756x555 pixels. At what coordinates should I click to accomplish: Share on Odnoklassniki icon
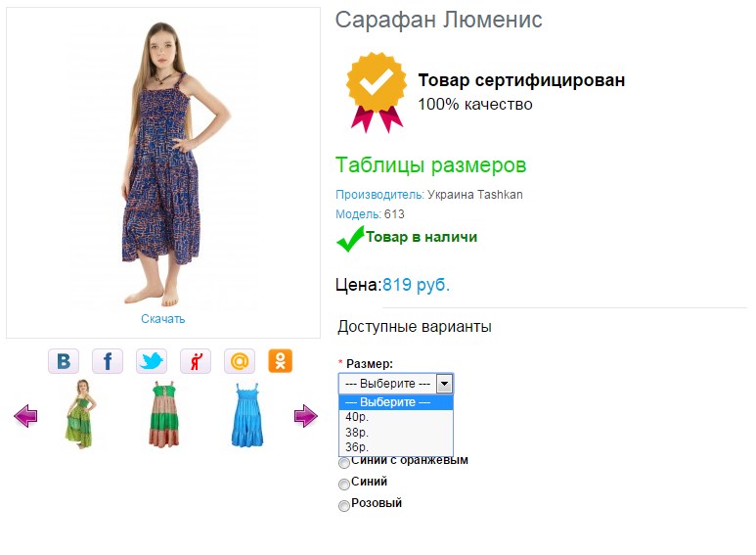click(x=281, y=361)
